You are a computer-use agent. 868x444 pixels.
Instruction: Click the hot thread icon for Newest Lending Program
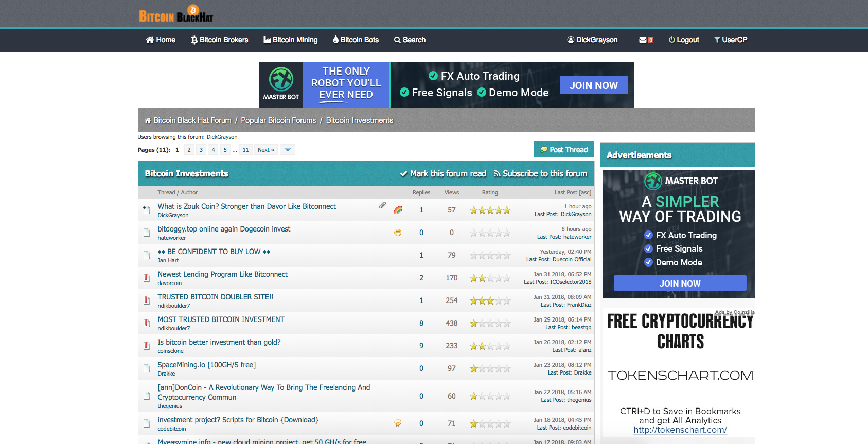(x=147, y=278)
